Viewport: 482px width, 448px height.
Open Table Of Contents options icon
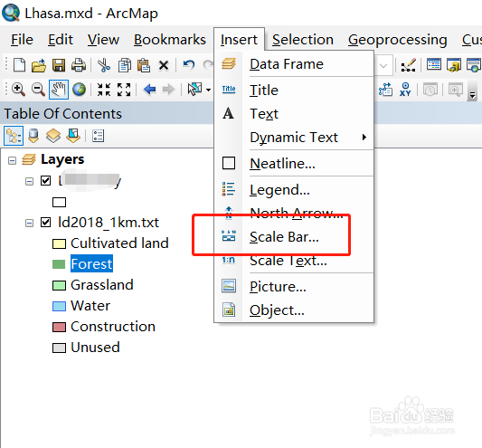tap(98, 136)
